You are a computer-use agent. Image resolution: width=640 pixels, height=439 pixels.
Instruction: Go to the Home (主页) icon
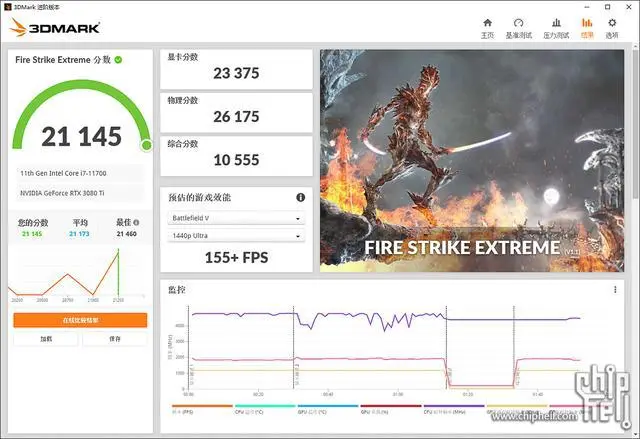point(487,28)
